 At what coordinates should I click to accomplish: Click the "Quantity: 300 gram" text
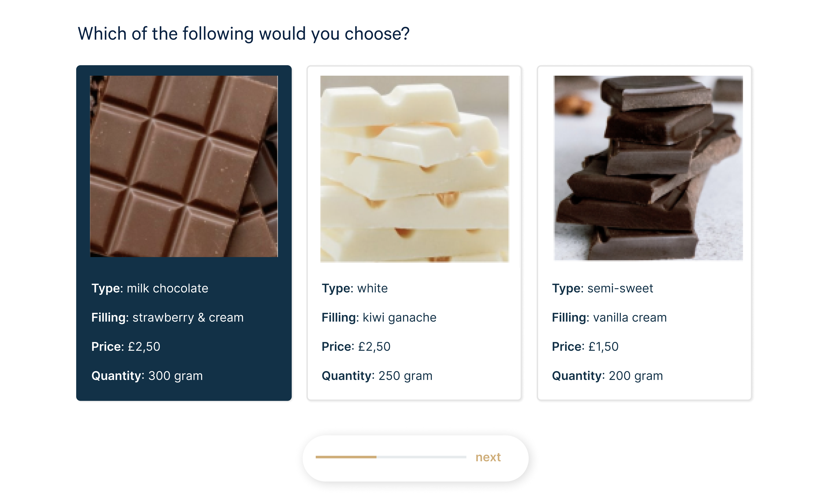[x=147, y=376]
